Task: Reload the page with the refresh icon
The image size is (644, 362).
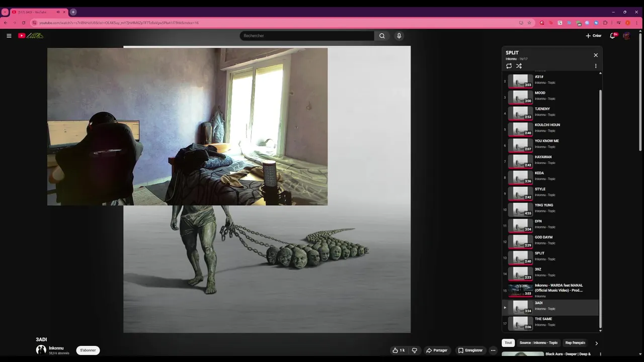Action: tap(24, 23)
